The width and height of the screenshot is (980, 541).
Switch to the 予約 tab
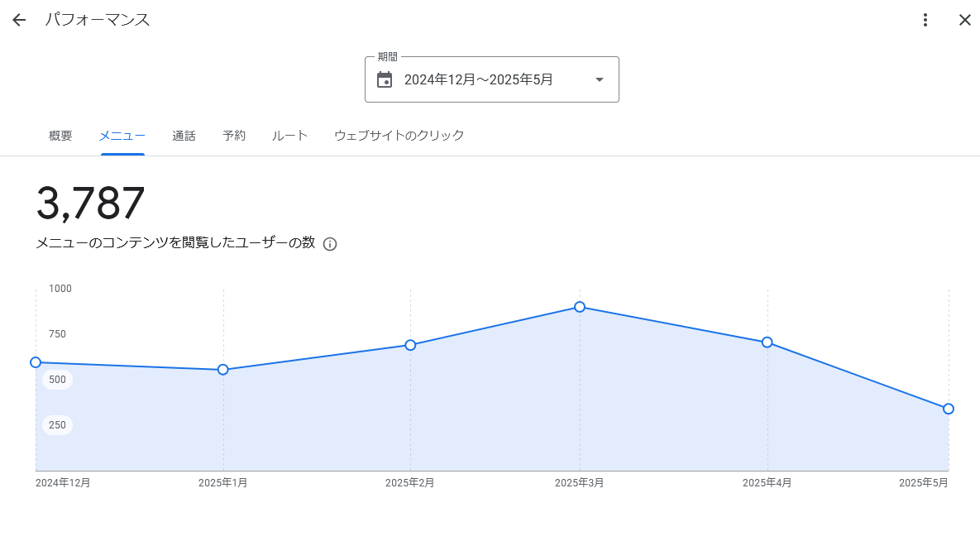[234, 136]
